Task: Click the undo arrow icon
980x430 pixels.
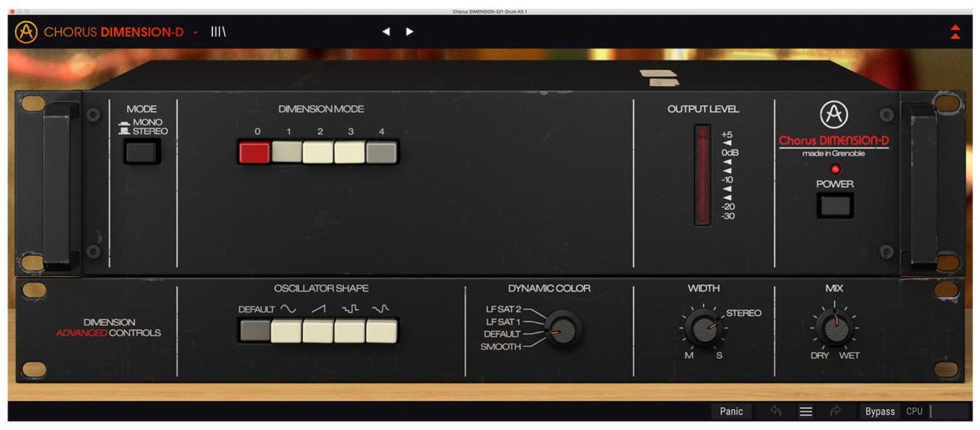Action: point(775,411)
